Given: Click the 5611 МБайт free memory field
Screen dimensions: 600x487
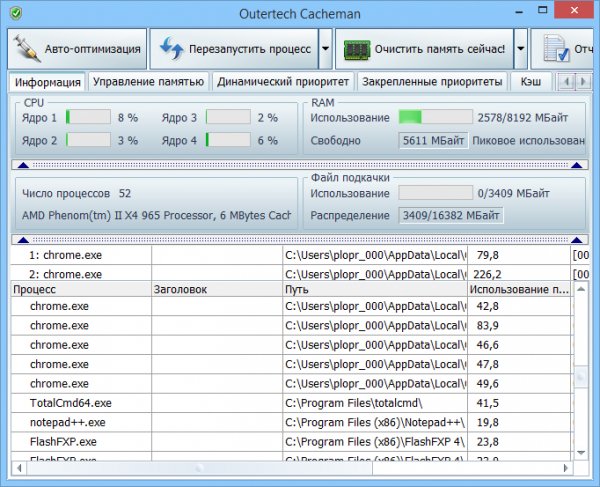Looking at the screenshot, I should point(433,140).
